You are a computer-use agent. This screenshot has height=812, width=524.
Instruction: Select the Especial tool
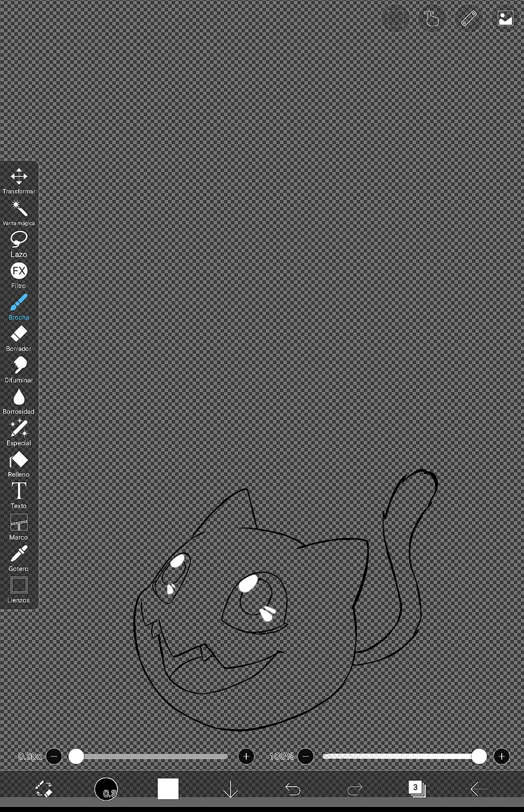(x=19, y=432)
